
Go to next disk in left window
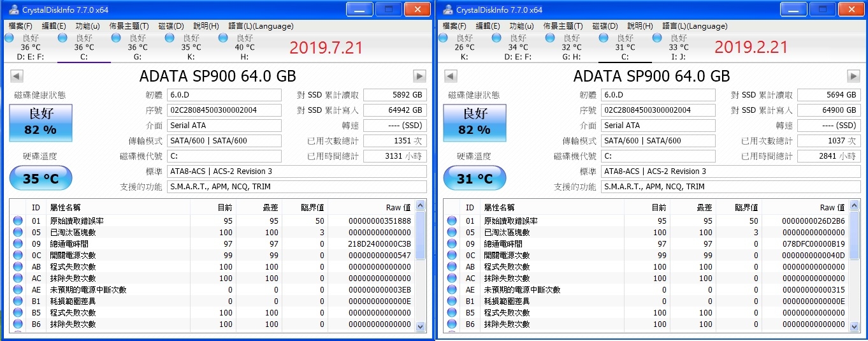[419, 76]
